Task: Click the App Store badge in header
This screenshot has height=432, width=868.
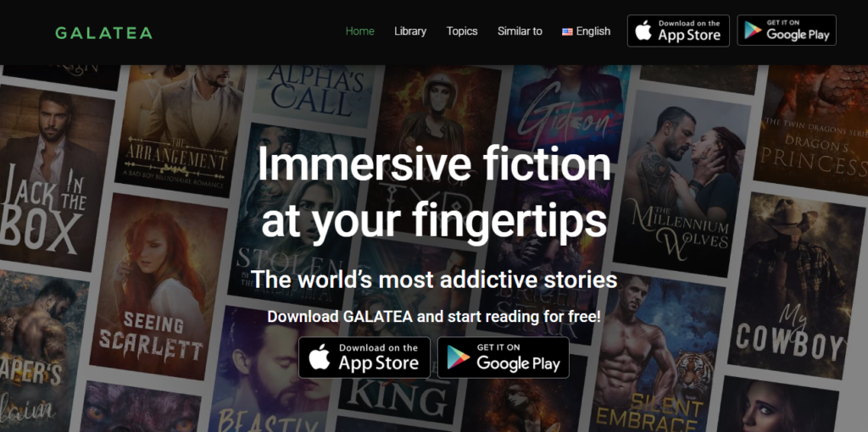Action: pos(678,31)
